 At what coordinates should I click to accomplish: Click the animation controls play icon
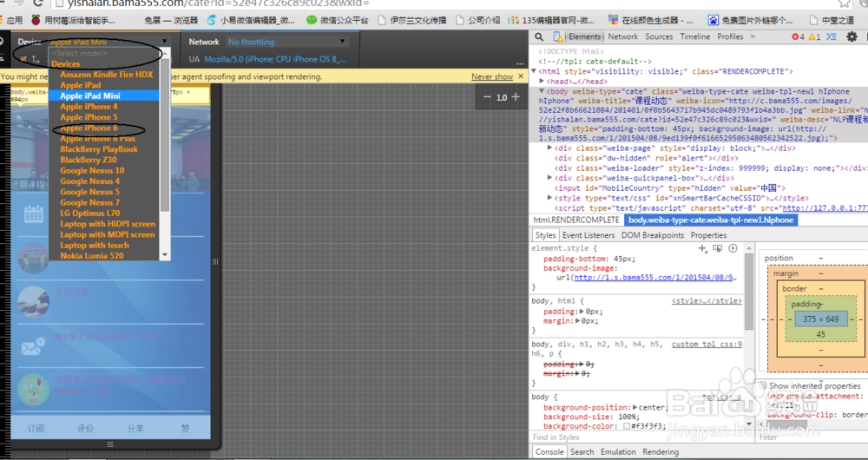click(x=733, y=248)
